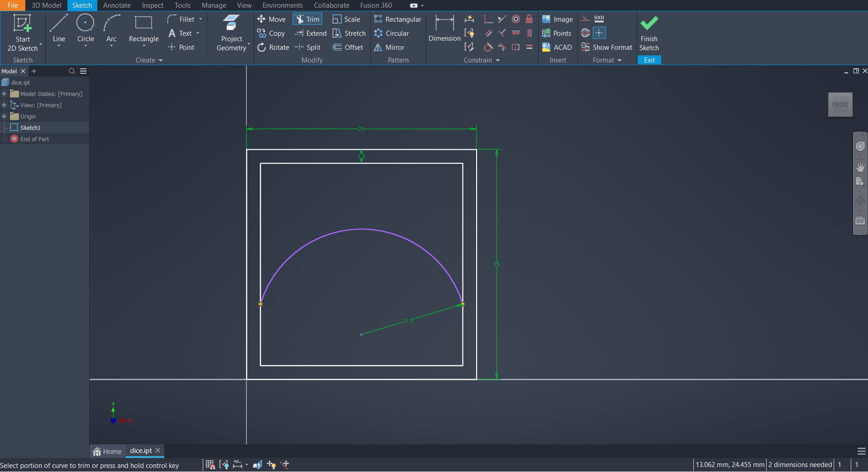Activate the Dimension tool

coord(444,28)
